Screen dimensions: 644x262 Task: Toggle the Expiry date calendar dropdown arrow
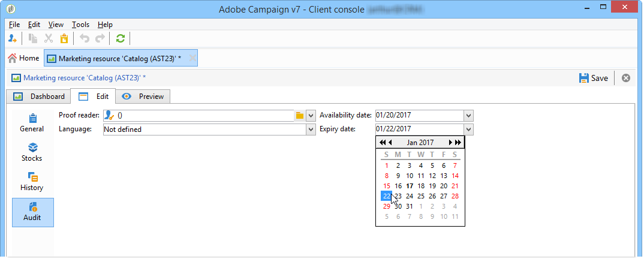(469, 130)
